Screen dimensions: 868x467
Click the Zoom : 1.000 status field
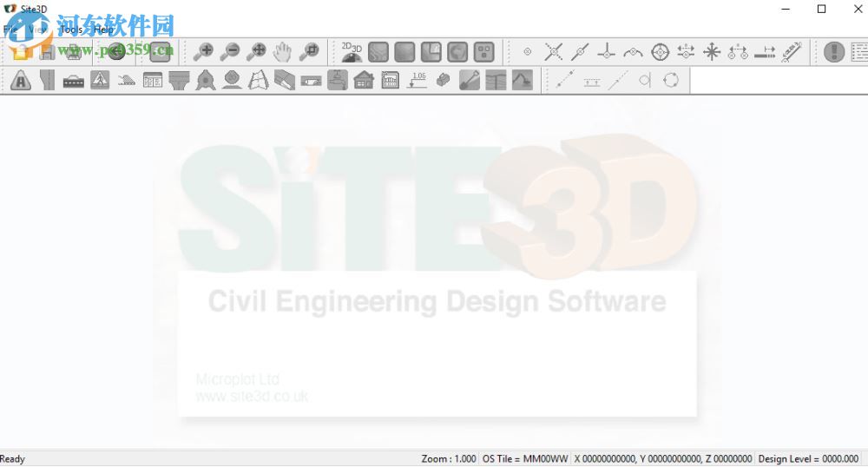coord(449,458)
